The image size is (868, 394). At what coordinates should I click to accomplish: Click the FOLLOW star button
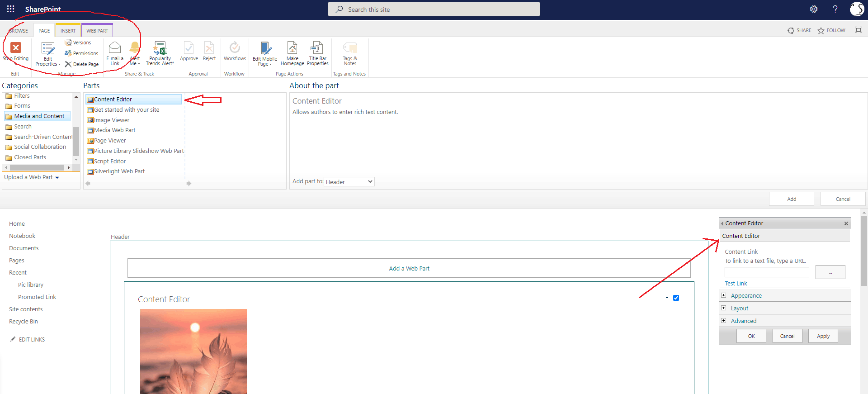pos(831,30)
